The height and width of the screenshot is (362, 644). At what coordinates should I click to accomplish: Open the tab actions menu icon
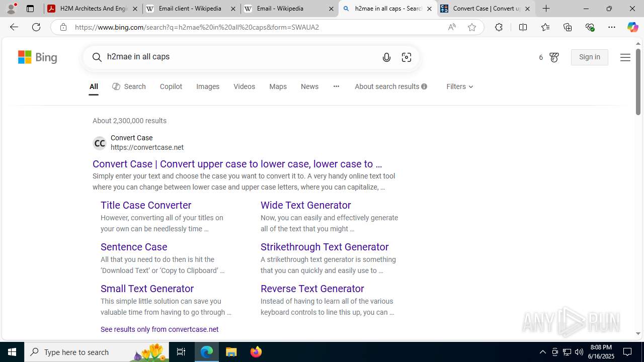tap(30, 9)
